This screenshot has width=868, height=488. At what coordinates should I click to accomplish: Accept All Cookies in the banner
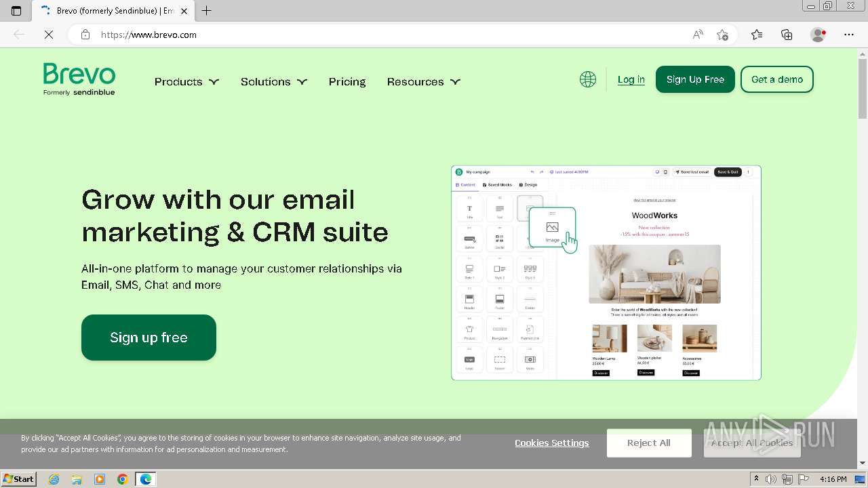click(x=752, y=443)
